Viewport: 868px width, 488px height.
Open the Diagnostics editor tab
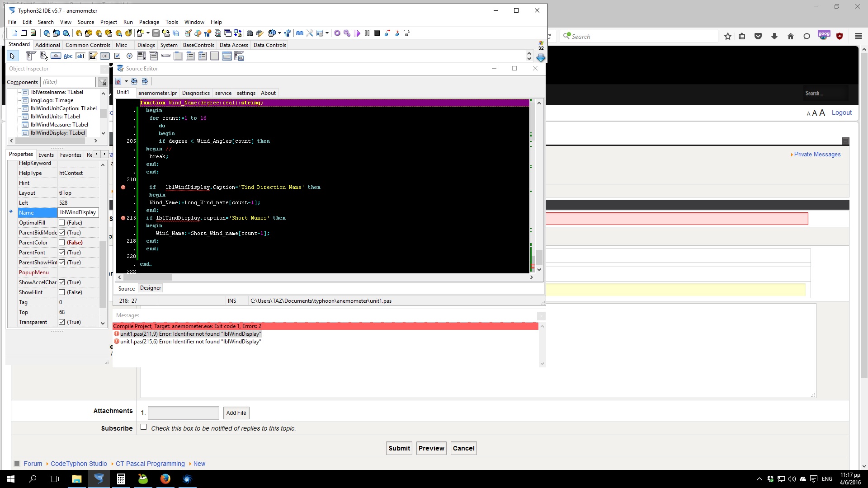196,93
